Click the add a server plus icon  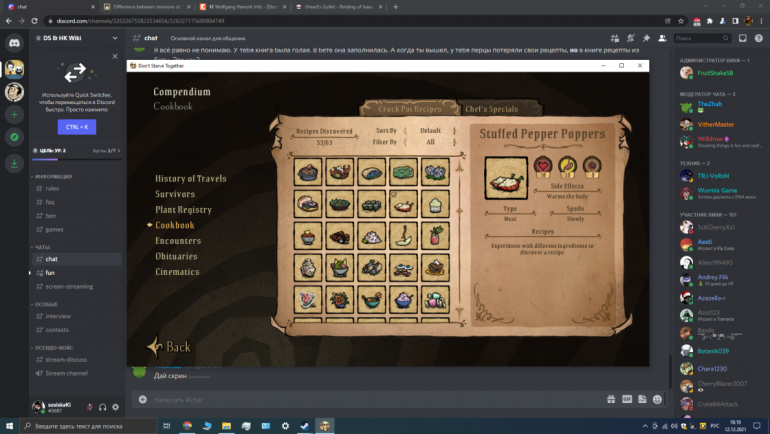tap(14, 114)
